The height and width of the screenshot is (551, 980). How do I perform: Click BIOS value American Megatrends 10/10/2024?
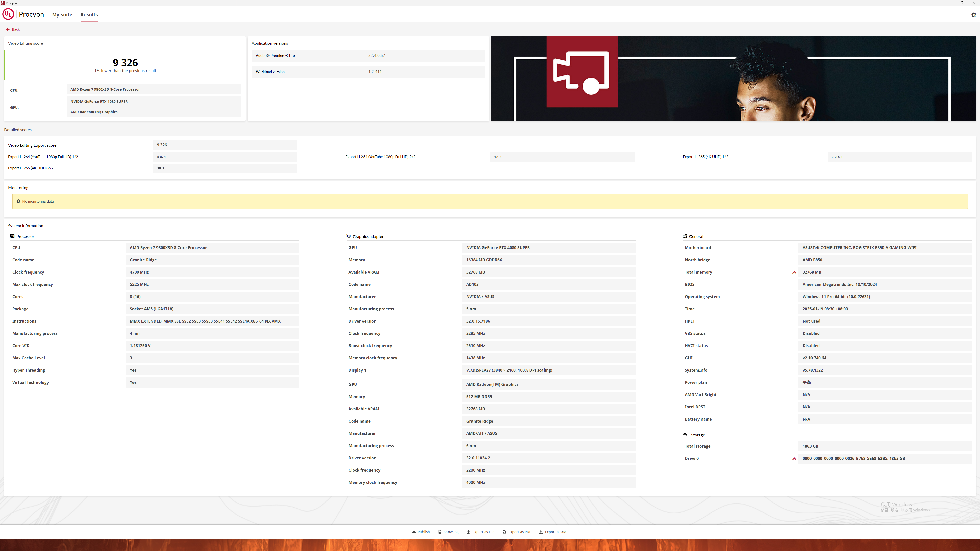click(x=885, y=285)
